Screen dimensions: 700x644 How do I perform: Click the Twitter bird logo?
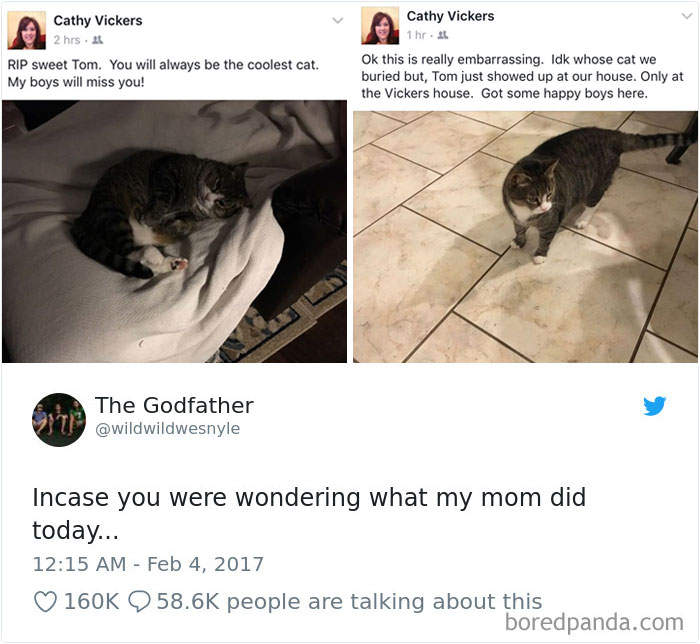[x=655, y=406]
